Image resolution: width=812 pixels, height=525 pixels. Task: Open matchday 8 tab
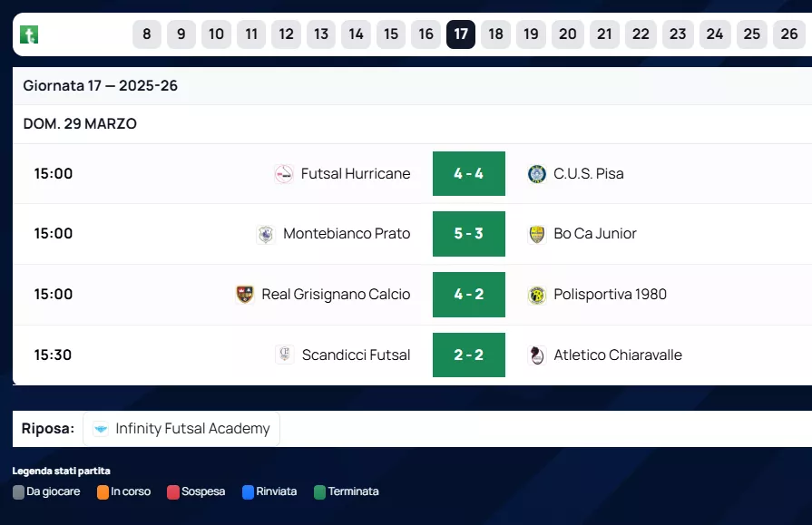146,34
